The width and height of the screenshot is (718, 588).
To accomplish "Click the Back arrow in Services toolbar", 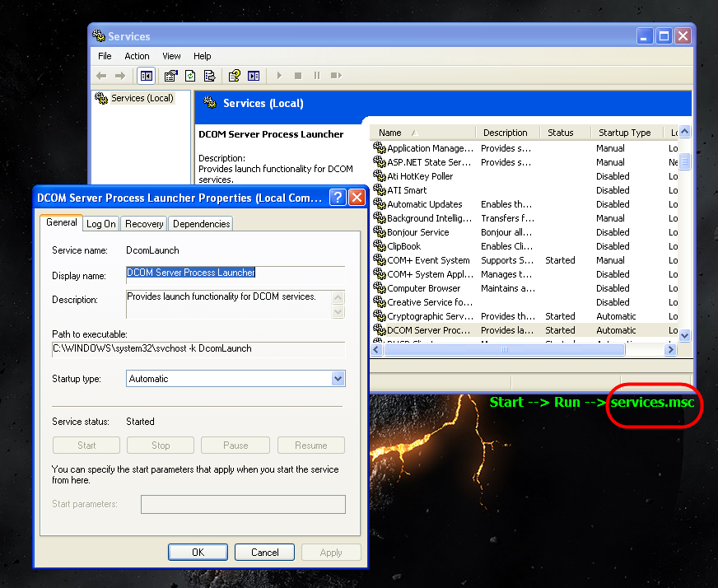I will [x=101, y=76].
